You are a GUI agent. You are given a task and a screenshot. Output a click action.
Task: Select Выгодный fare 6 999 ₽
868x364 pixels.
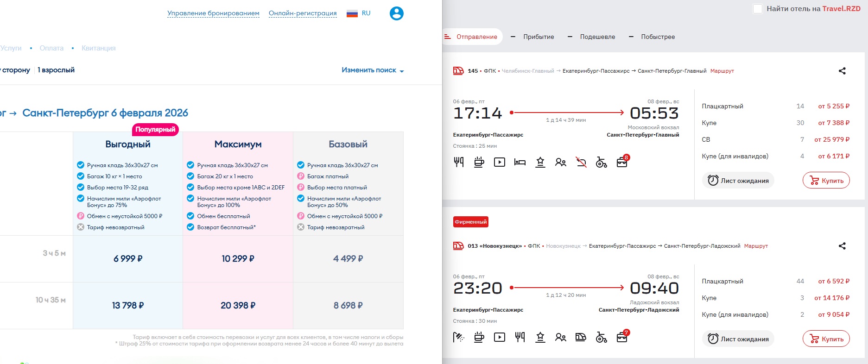(x=128, y=259)
